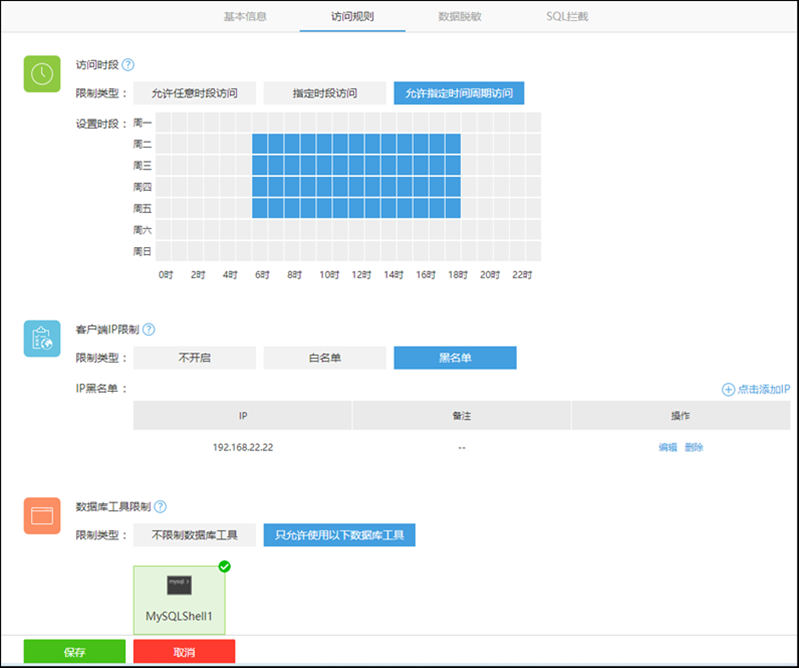Image resolution: width=800 pixels, height=668 pixels.
Task: Click the green 保存 button
Action: [74, 652]
